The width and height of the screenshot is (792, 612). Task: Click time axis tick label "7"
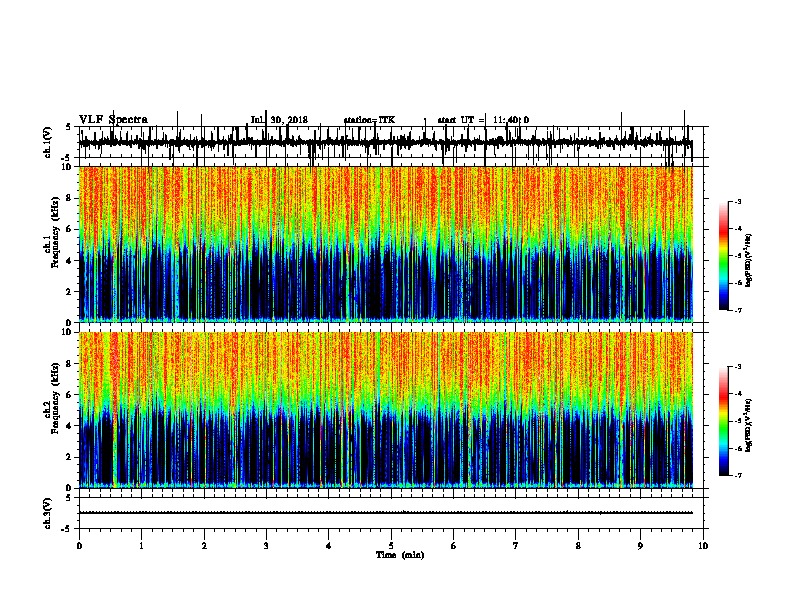click(516, 546)
